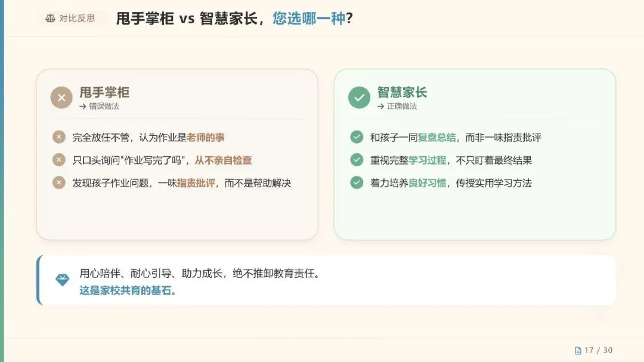
Task: Click the 这是家校共育的基石 line
Action: 128,290
